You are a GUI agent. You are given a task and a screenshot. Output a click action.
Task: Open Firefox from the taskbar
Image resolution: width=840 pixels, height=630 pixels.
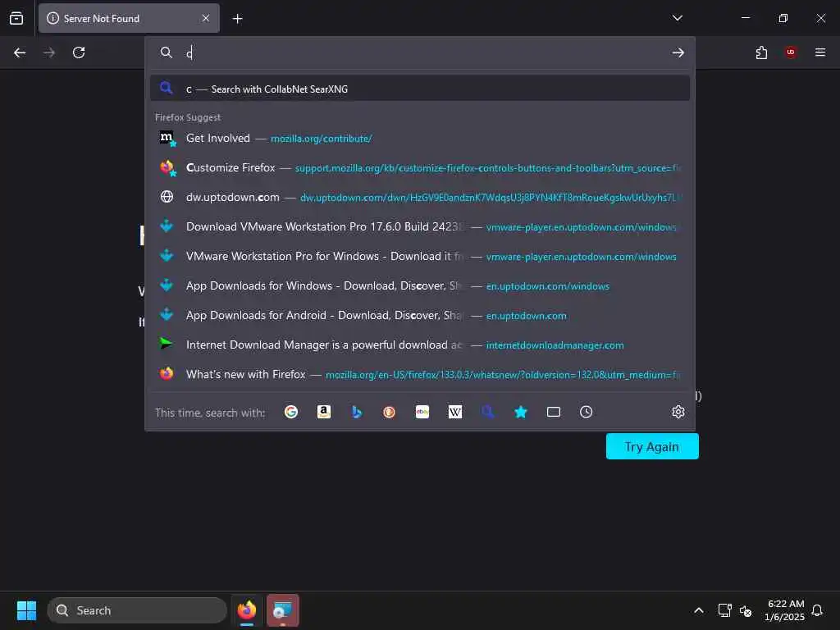pyautogui.click(x=246, y=610)
